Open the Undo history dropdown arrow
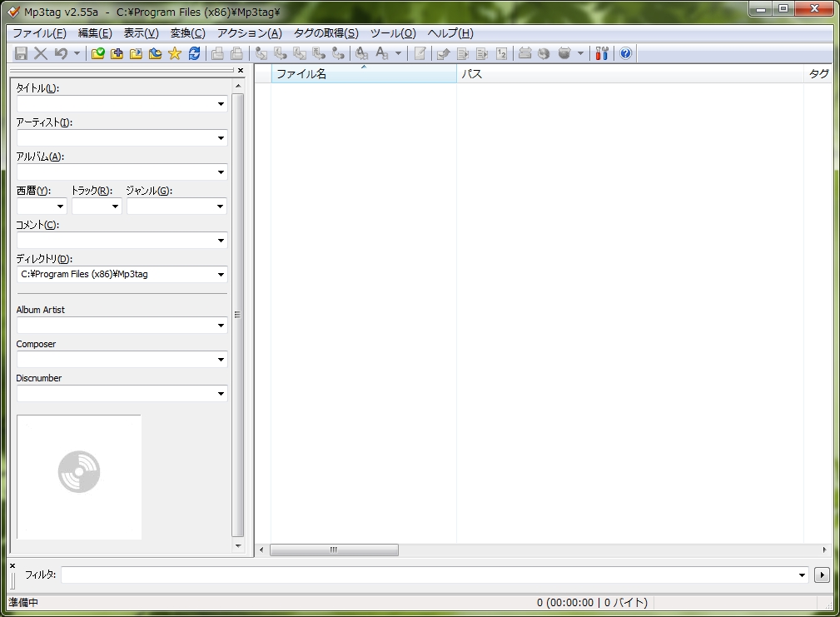Screen dimensions: 840x617 (x=77, y=53)
